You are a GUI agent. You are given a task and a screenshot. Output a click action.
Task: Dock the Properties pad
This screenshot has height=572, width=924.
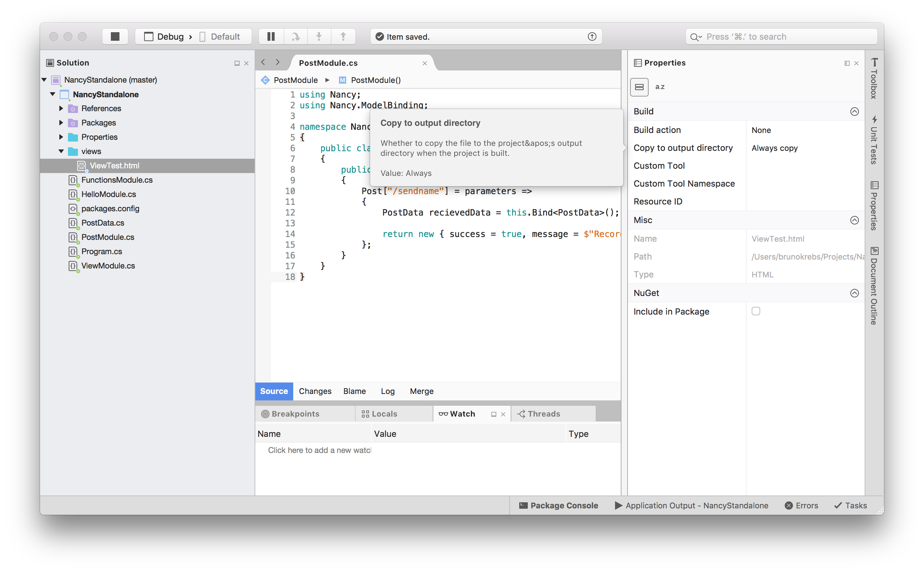[x=847, y=63]
